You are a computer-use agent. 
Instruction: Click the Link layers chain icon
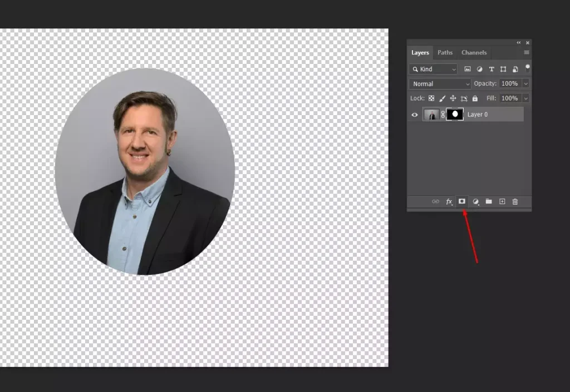436,201
